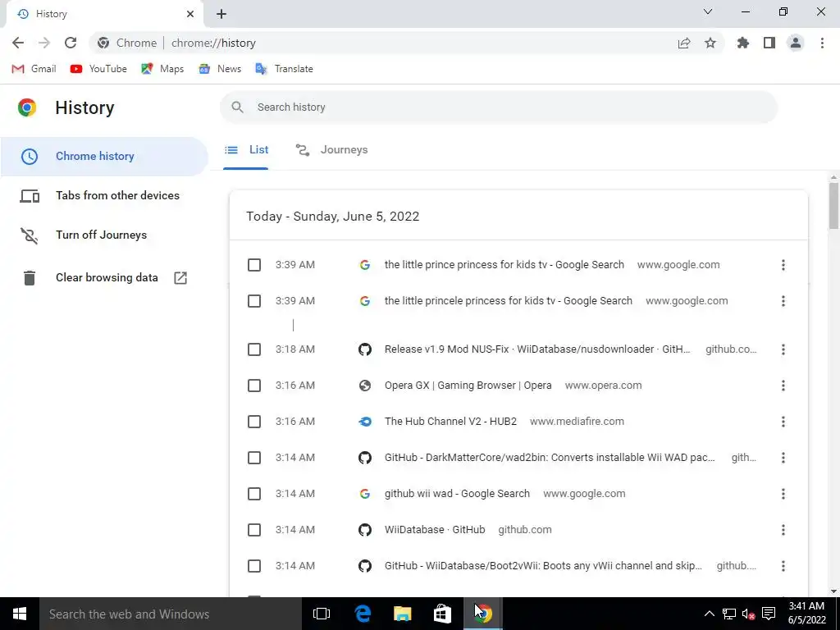
Task: Click the tab search dropdown arrow
Action: [x=708, y=11]
